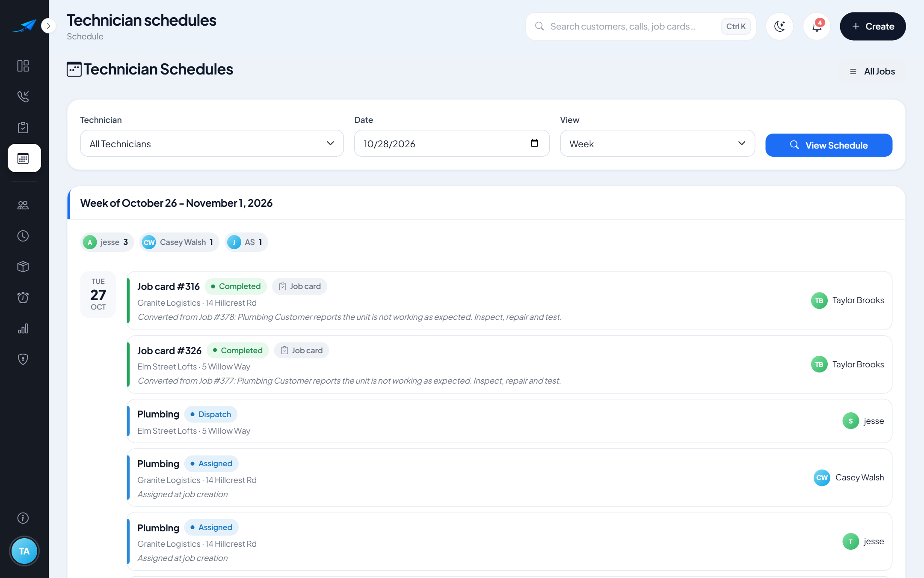924x578 pixels.
Task: Click the Job card tag on #326
Action: pos(302,351)
